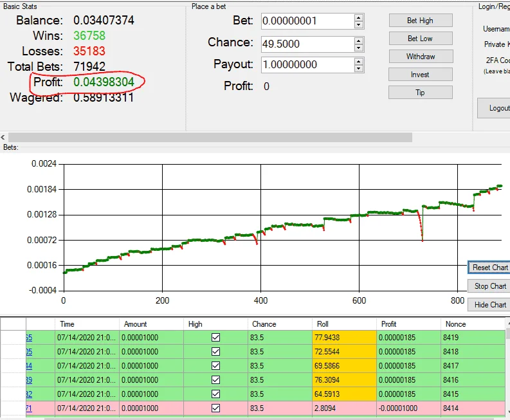Select loss profit -0.00001000 cell
Image resolution: width=510 pixels, height=420 pixels.
[408, 408]
